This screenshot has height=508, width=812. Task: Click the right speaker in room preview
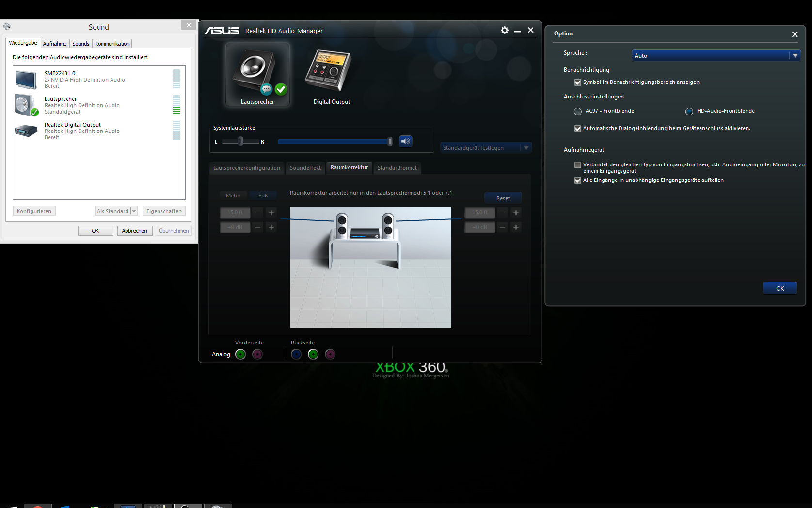[388, 226]
